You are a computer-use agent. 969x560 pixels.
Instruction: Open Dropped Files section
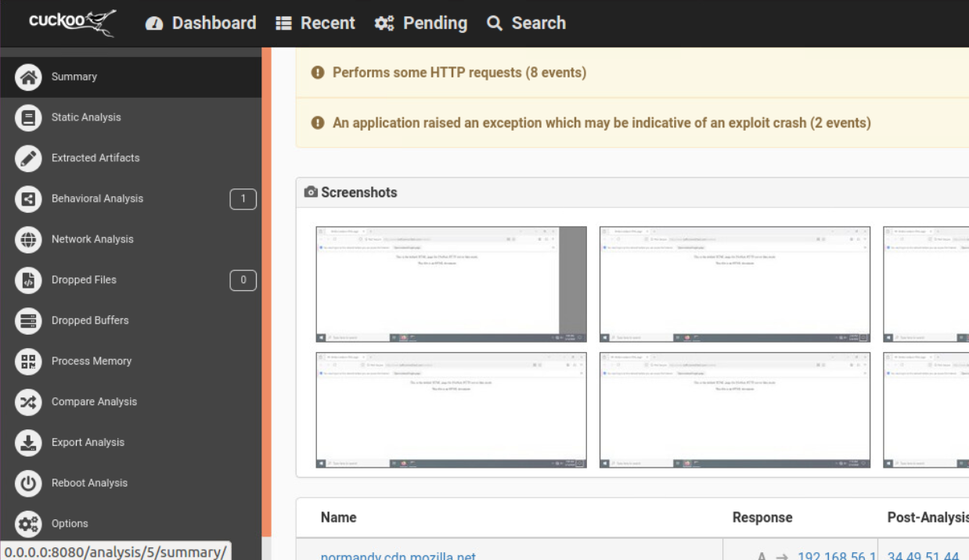84,280
